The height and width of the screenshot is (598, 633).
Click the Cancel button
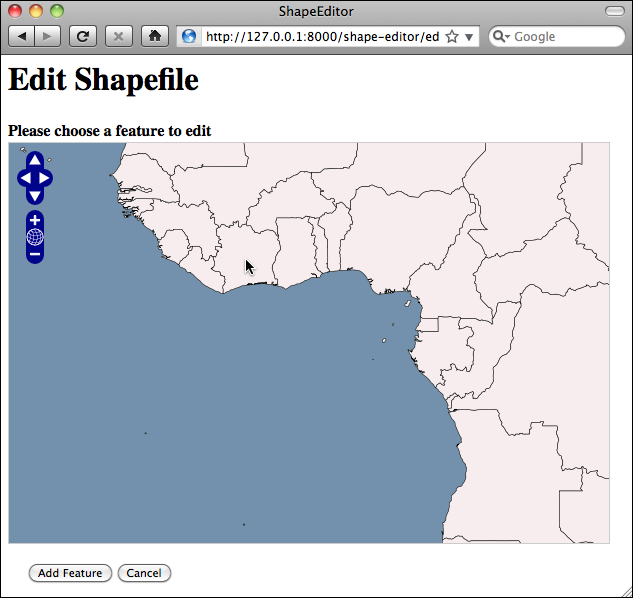pyautogui.click(x=144, y=573)
